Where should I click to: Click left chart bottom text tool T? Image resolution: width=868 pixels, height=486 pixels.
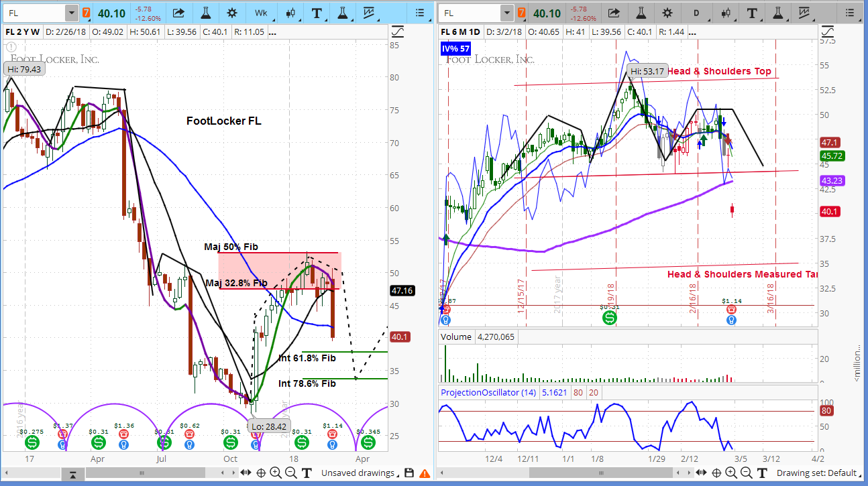(307, 473)
